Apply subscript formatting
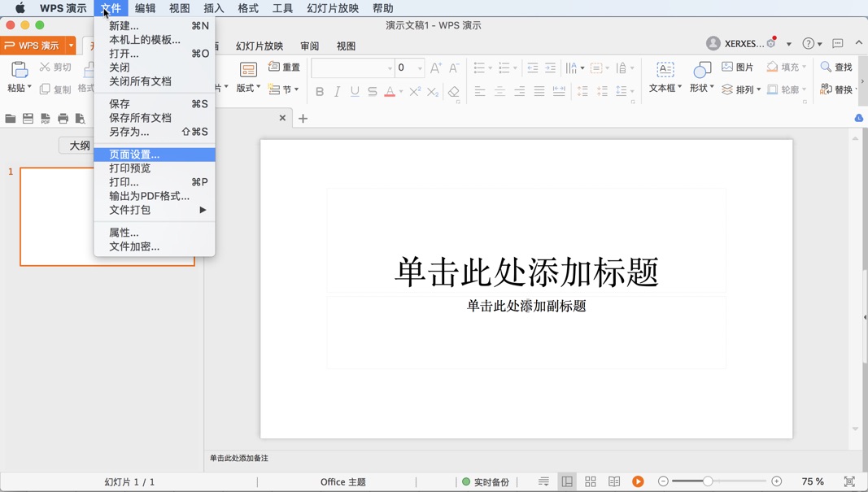The image size is (868, 492). pos(434,92)
